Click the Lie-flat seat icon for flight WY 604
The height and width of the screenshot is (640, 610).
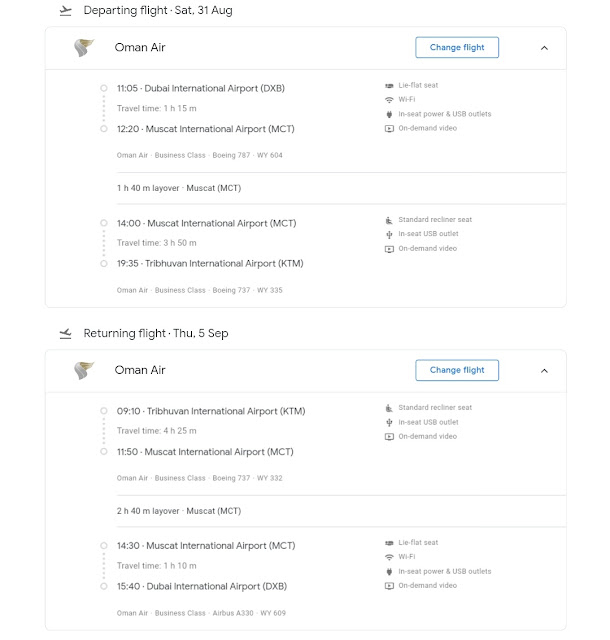pyautogui.click(x=389, y=86)
